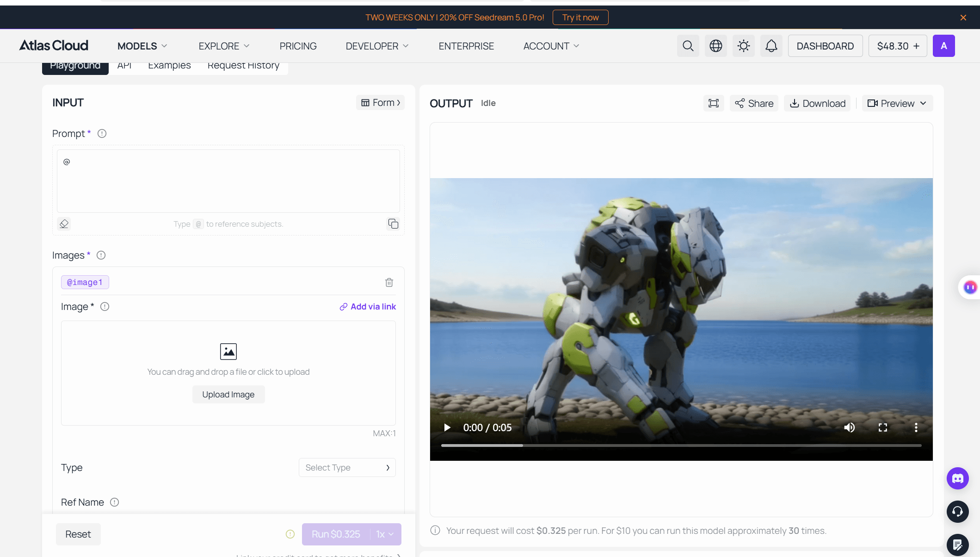Open the language globe icon
Viewport: 980px width, 557px height.
tap(715, 46)
